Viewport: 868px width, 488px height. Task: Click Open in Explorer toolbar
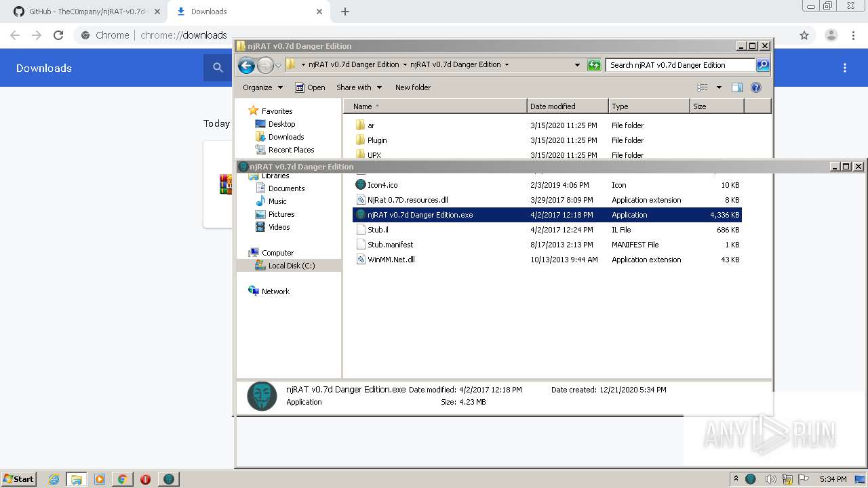point(311,87)
